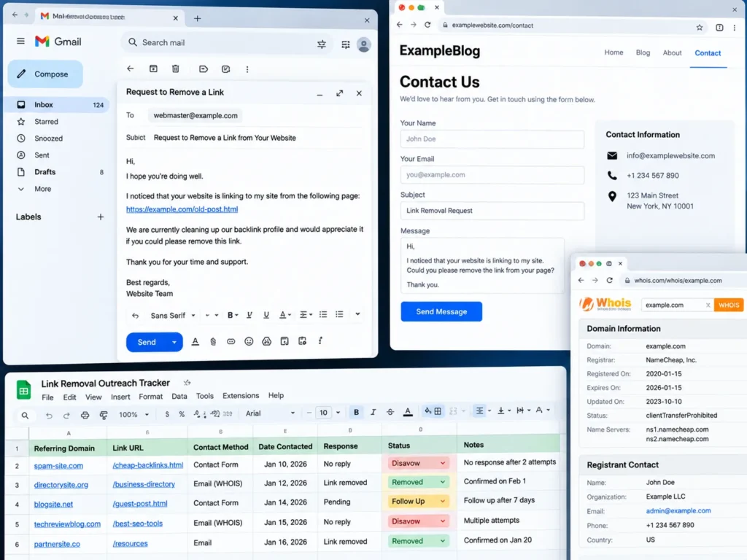Screen dimensions: 747x560
Task: Format as currency in Sheets toolbar
Action: (167, 414)
